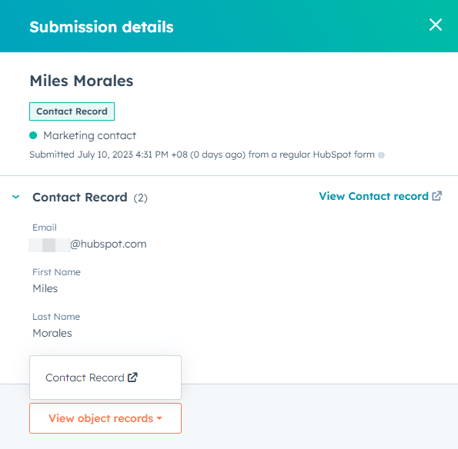
Task: Click the green Marketing contact status dot
Action: [x=33, y=135]
